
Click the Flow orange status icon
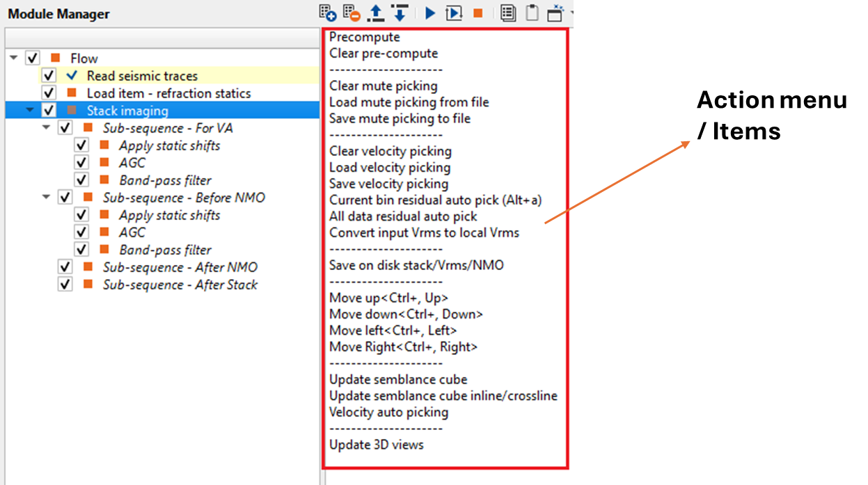coord(55,58)
